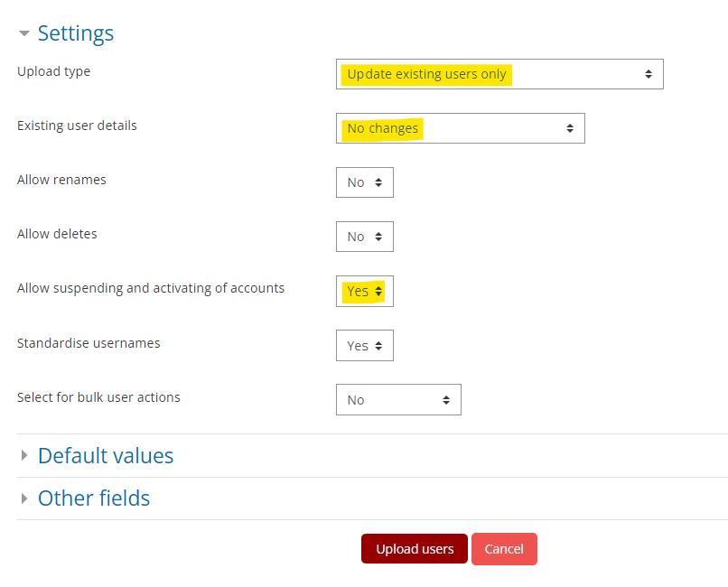Expand the Default values section
728x587 pixels.
coord(106,455)
